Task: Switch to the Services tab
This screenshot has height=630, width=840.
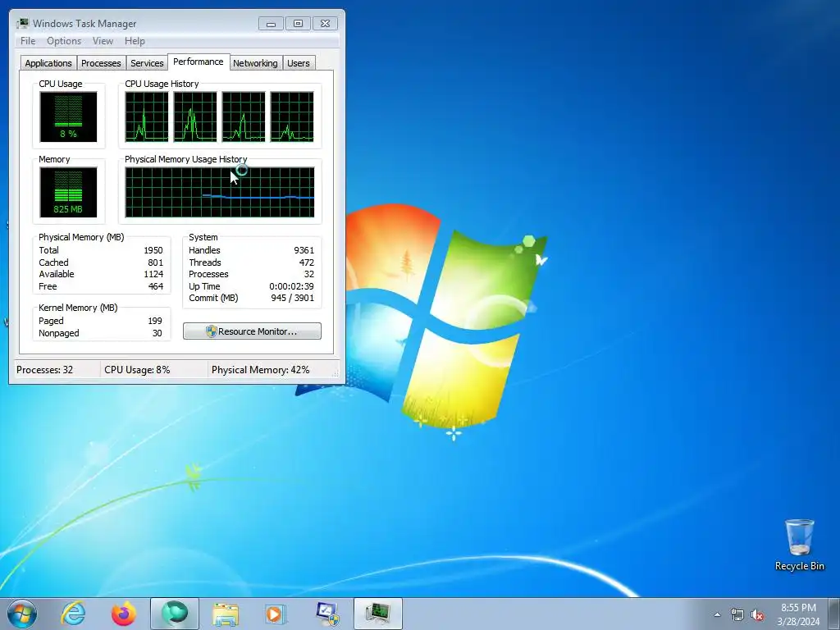Action: pos(147,62)
